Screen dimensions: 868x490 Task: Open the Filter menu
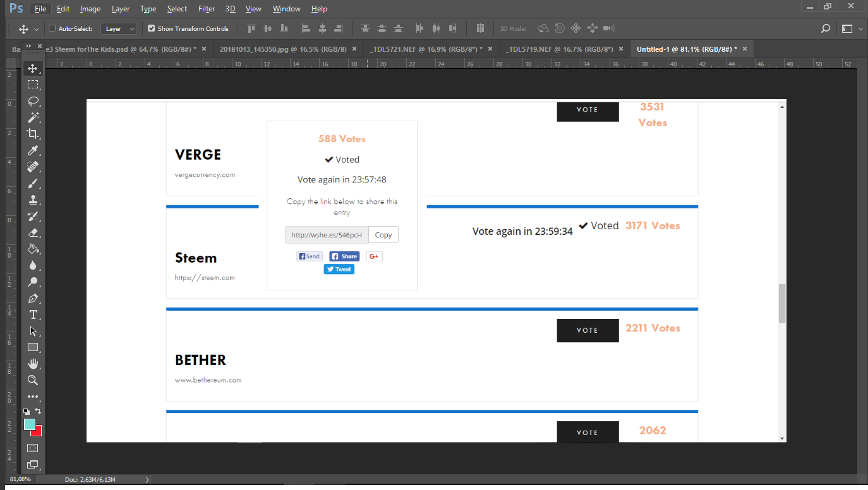coord(207,9)
